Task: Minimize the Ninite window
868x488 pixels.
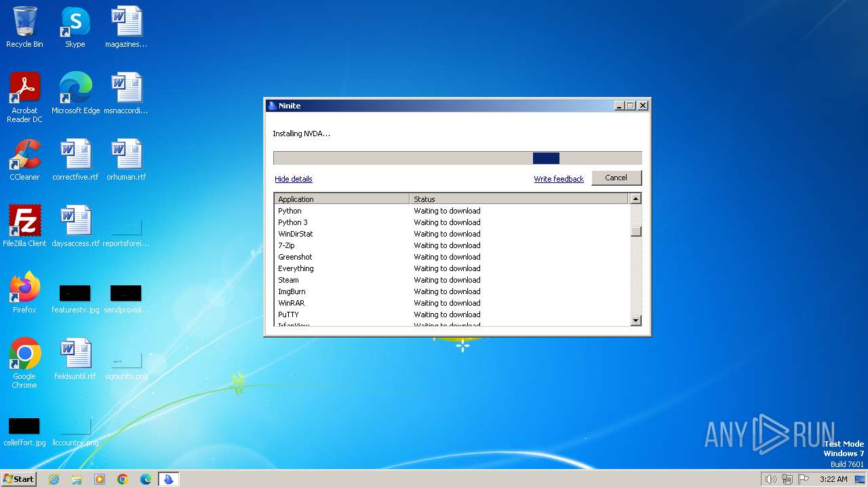Action: (x=619, y=106)
